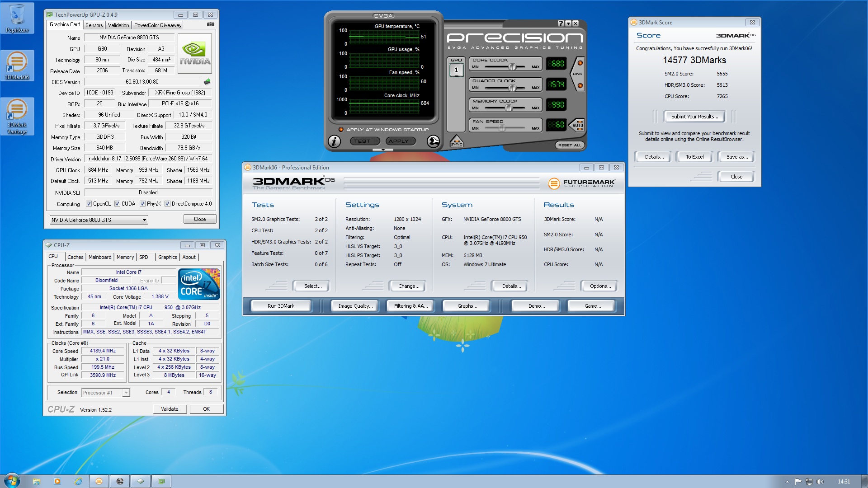
Task: Show hidden tray icons arrow
Action: pyautogui.click(x=787, y=482)
